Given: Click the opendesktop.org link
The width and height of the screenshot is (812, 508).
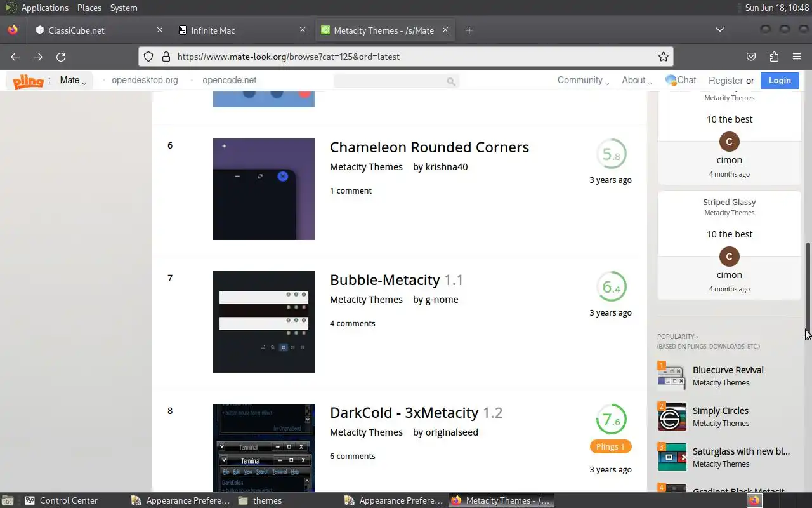Looking at the screenshot, I should (x=145, y=80).
